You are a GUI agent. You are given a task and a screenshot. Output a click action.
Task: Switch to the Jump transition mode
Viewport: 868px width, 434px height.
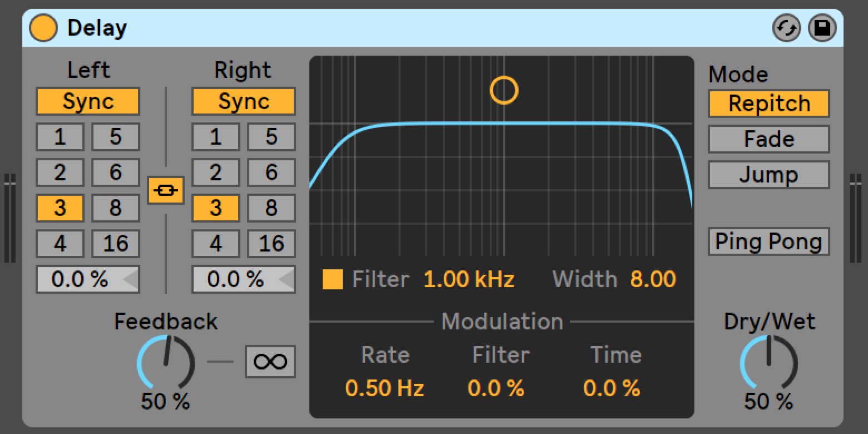point(769,175)
